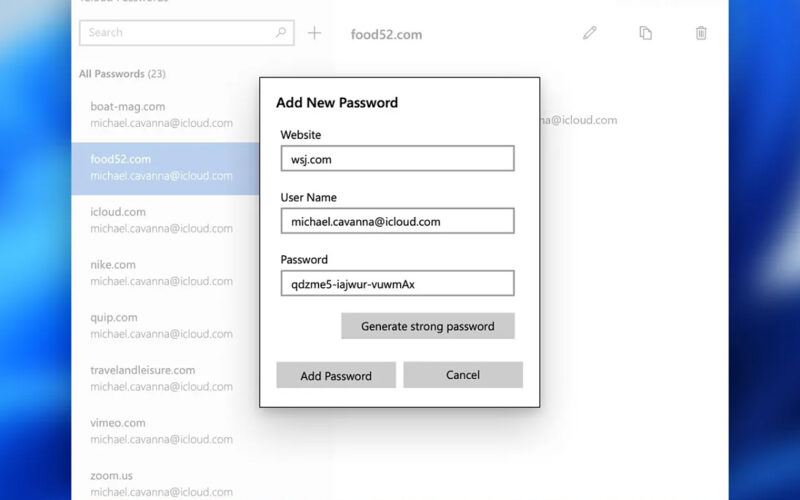Select the food52.com list entry

click(x=165, y=168)
